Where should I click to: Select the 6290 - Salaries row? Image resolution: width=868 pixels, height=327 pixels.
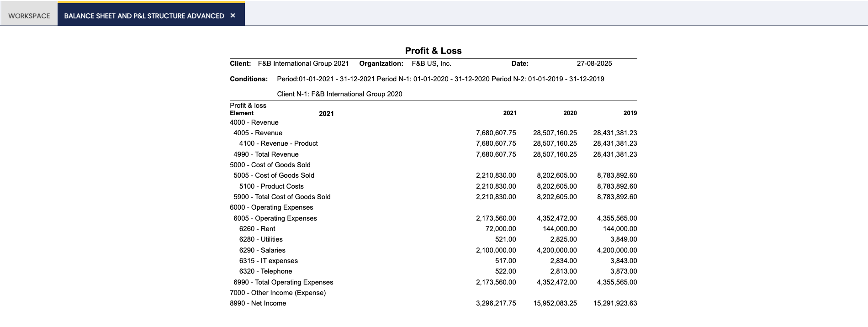262,250
